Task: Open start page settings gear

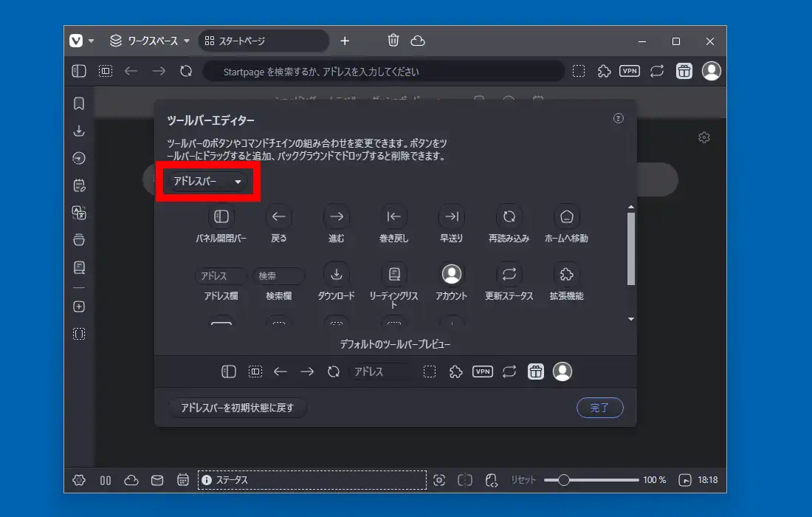Action: click(703, 137)
